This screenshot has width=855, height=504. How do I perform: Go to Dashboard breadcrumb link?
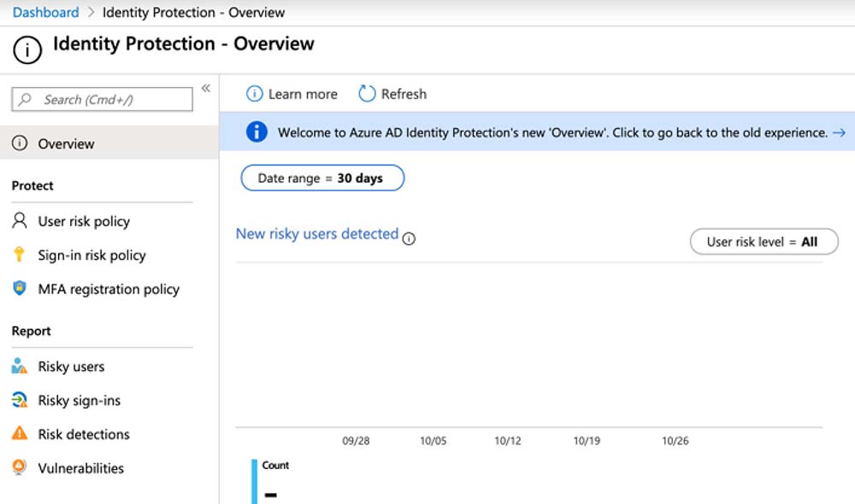[45, 13]
